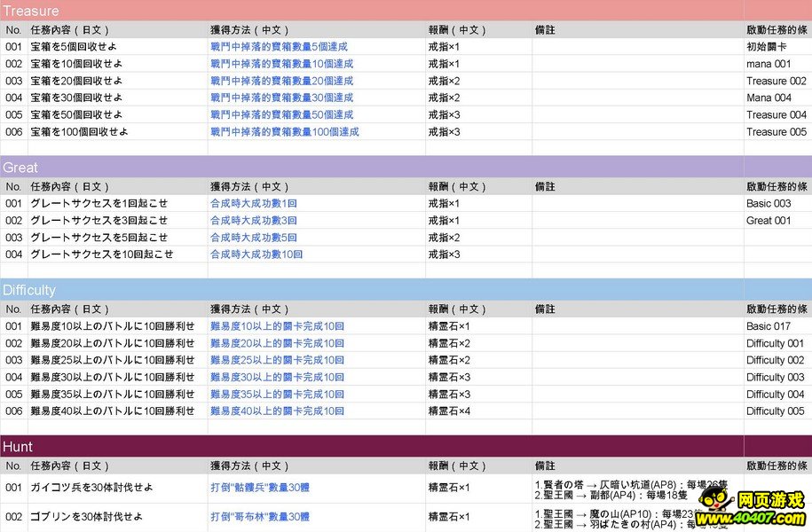Image resolution: width=812 pixels, height=532 pixels.
Task: Select cell 難易度20以上のバトルに10回勝利せ
Action: click(x=117, y=343)
